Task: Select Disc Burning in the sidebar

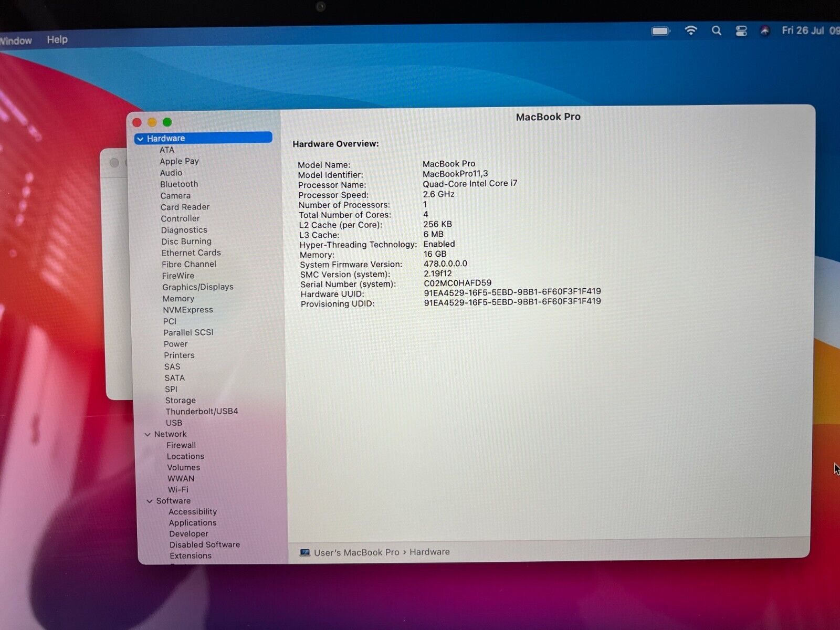Action: [x=186, y=241]
